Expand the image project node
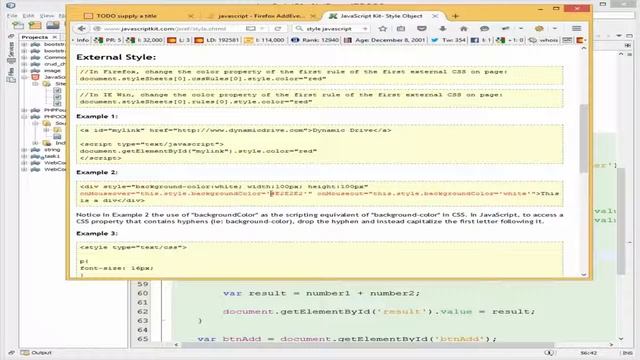 (24, 70)
